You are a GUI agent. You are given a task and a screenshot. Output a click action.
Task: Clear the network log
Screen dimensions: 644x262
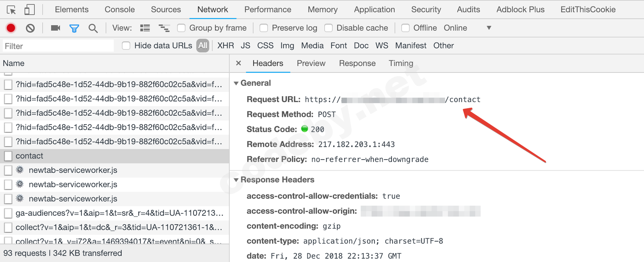[30, 28]
